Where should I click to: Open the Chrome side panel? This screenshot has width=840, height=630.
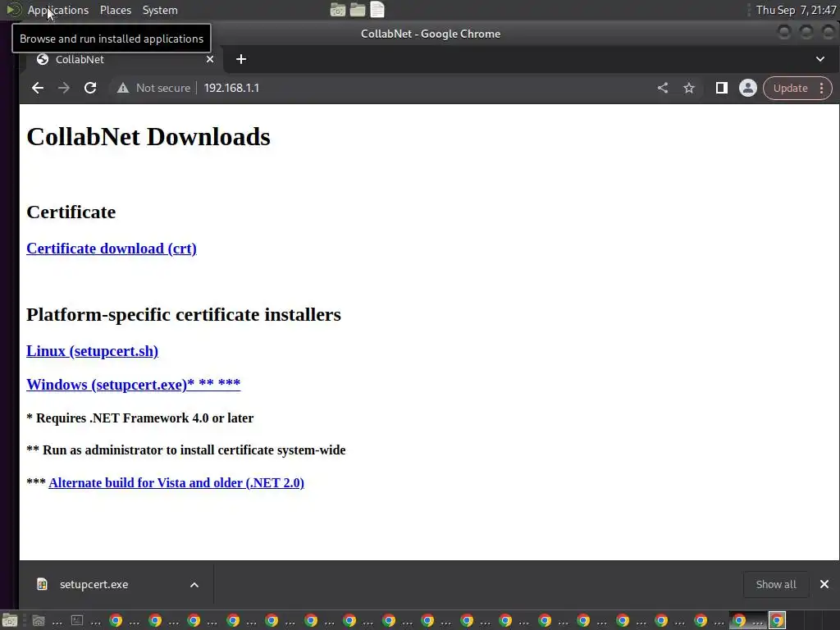pyautogui.click(x=722, y=88)
